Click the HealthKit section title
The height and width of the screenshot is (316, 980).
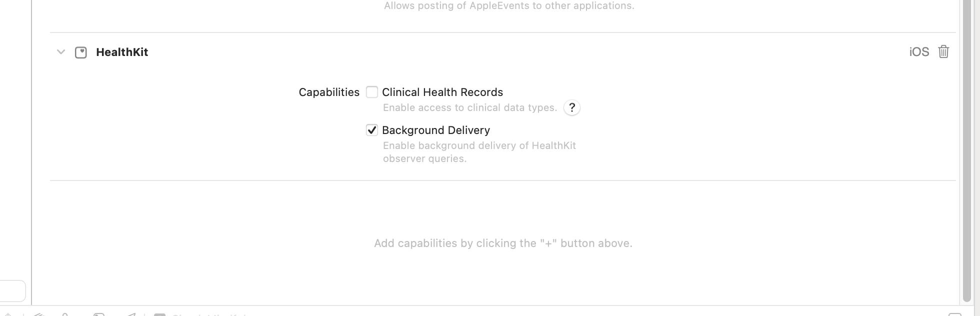pyautogui.click(x=122, y=52)
